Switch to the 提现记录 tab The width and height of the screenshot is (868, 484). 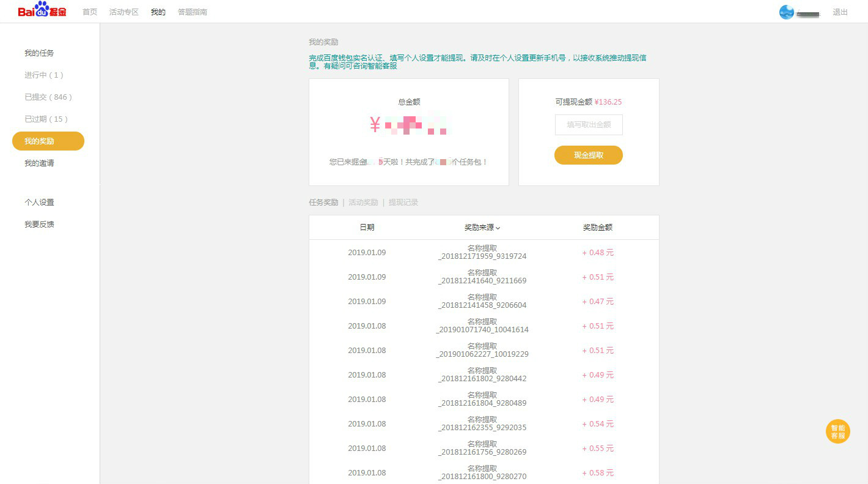click(x=402, y=202)
